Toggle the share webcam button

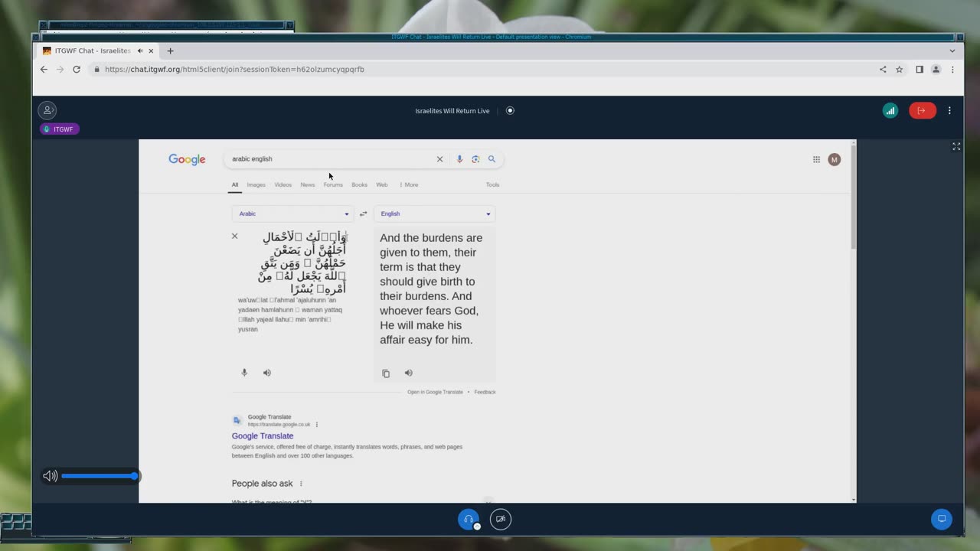501,519
